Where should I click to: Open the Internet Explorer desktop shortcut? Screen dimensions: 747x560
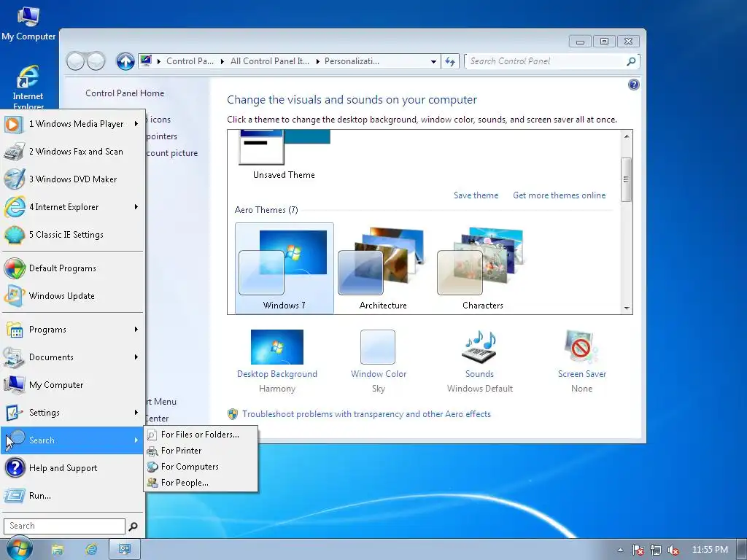point(28,87)
